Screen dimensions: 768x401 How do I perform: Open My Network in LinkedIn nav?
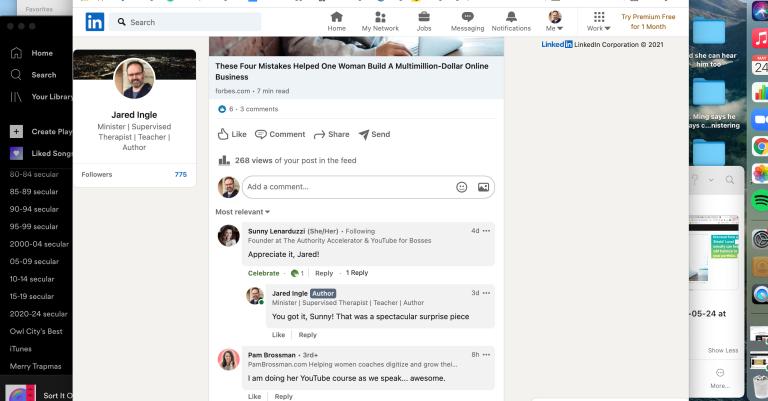380,22
